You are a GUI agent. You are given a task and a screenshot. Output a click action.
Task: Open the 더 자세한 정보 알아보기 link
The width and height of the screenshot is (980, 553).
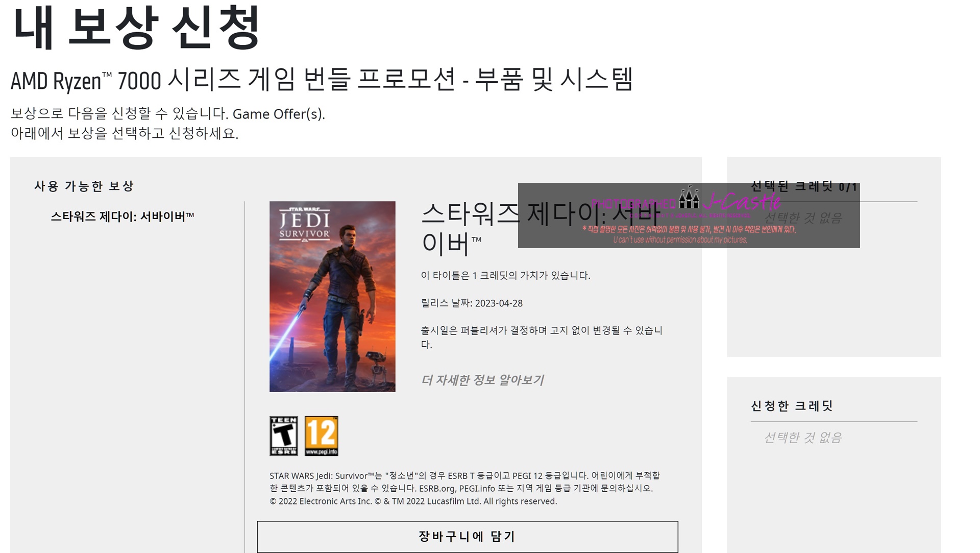point(482,380)
